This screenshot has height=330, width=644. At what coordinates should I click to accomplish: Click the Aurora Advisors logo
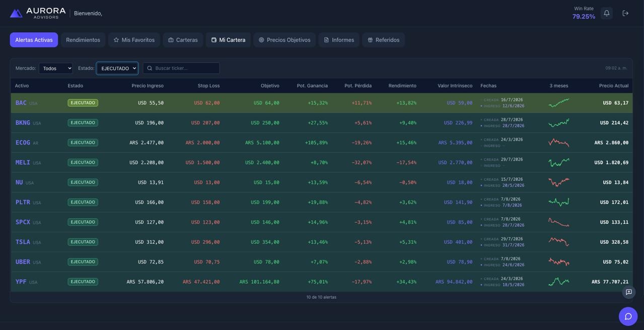[x=38, y=13]
